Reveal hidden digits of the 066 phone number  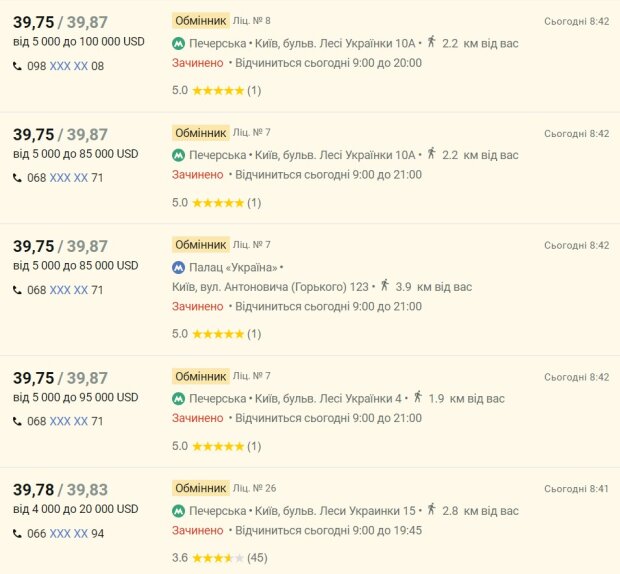[69, 534]
